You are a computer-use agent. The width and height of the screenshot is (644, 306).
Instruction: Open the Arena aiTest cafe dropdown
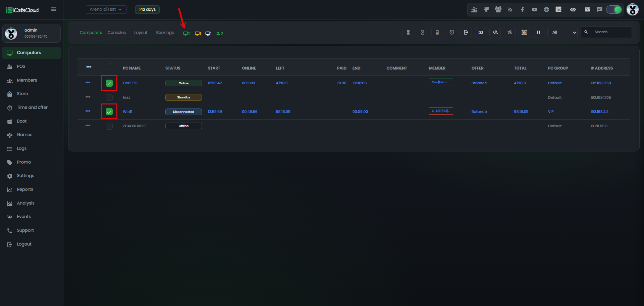(106, 9)
